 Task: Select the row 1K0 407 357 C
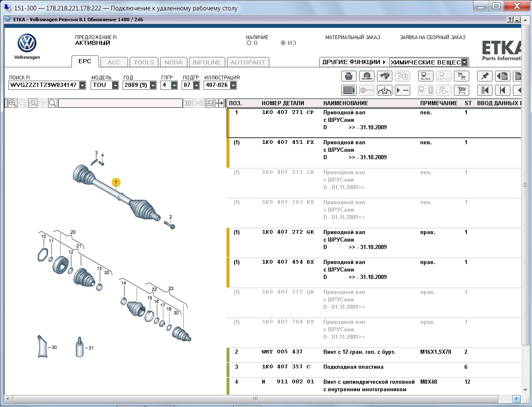(374, 370)
